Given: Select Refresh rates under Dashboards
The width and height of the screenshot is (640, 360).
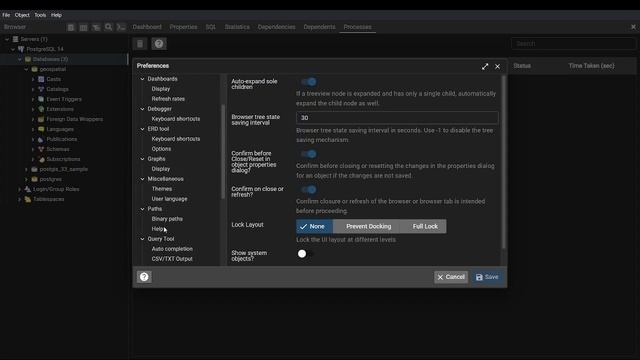Looking at the screenshot, I should [168, 99].
